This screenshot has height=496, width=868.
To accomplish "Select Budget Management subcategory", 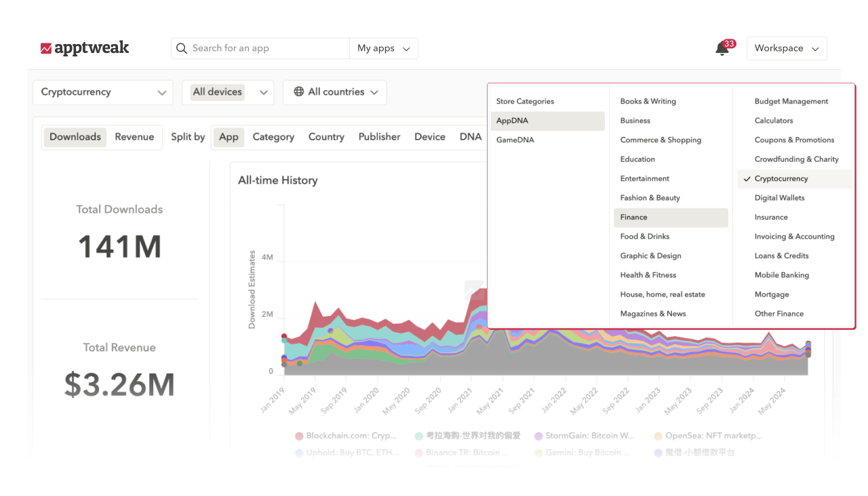I will tap(794, 102).
